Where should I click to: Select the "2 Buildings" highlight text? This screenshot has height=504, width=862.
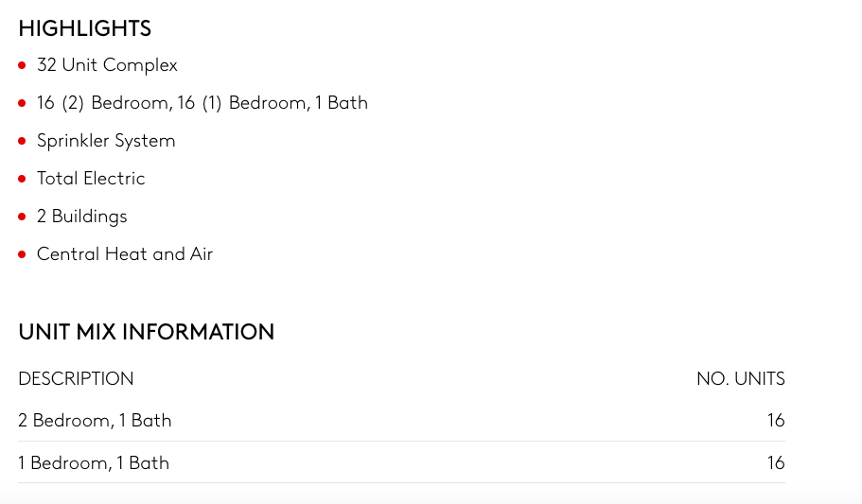click(x=81, y=217)
